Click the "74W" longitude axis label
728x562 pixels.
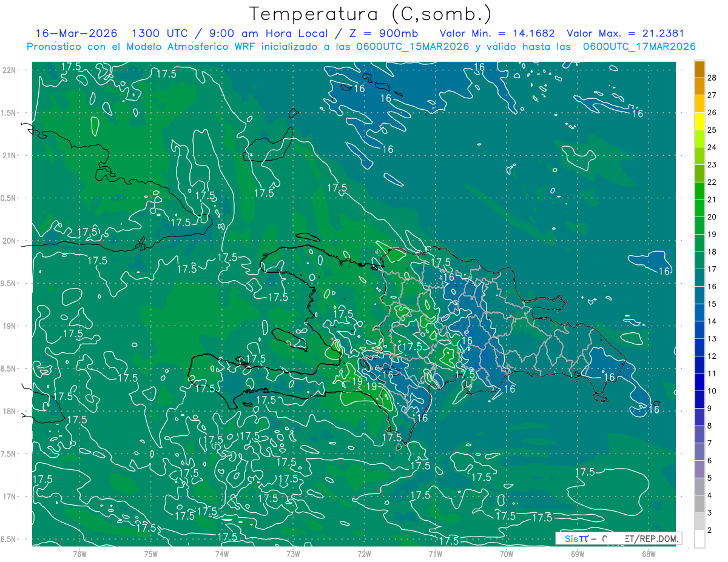point(222,554)
